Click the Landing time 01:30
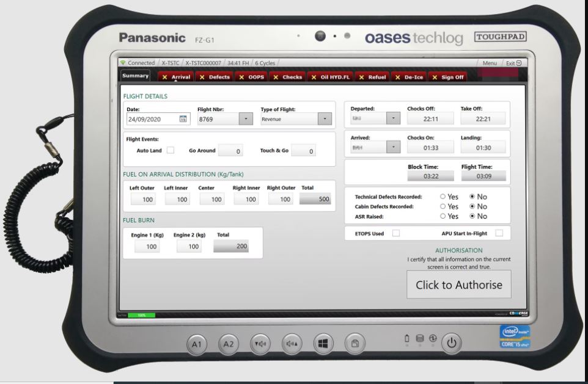The image size is (588, 384). (483, 147)
